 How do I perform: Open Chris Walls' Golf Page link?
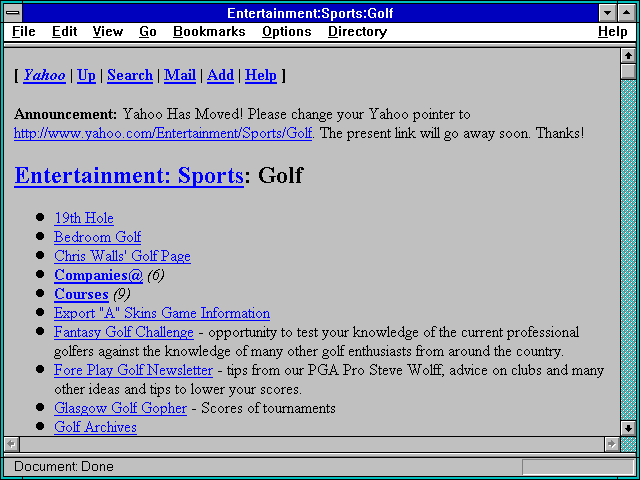pyautogui.click(x=122, y=256)
